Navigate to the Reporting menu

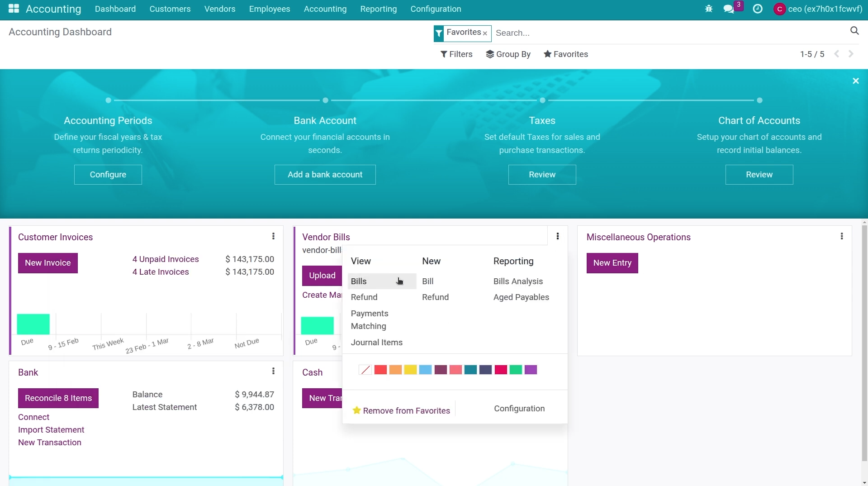click(x=378, y=9)
